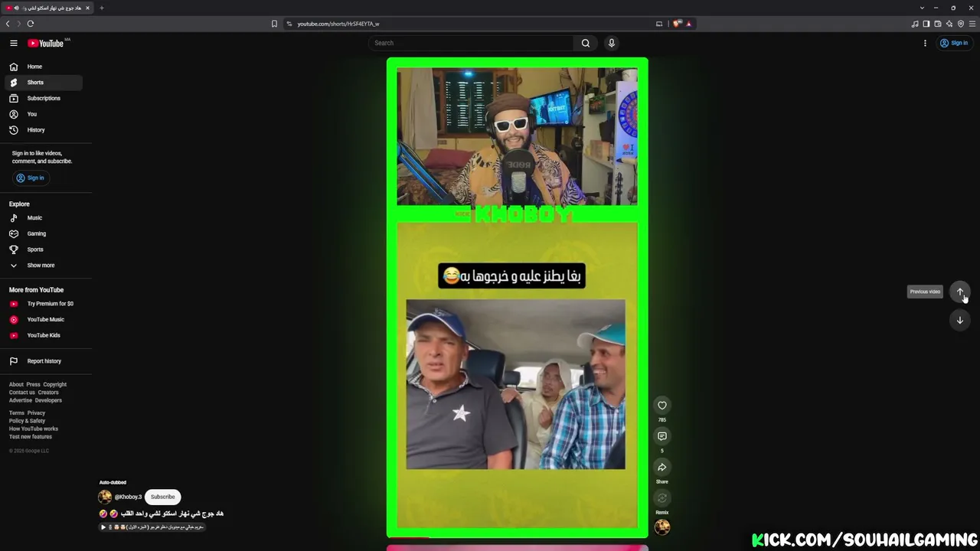The height and width of the screenshot is (551, 980).
Task: Reload the YouTube page
Action: click(31, 24)
